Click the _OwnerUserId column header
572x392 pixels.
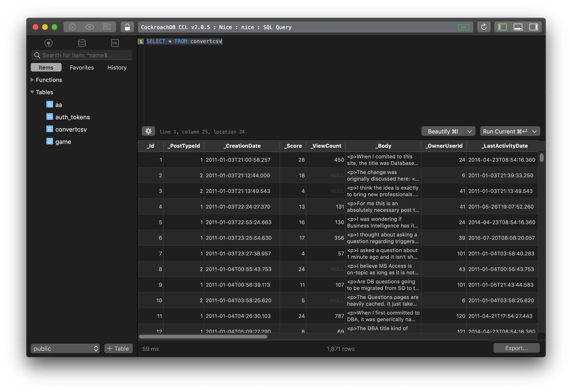click(x=444, y=146)
